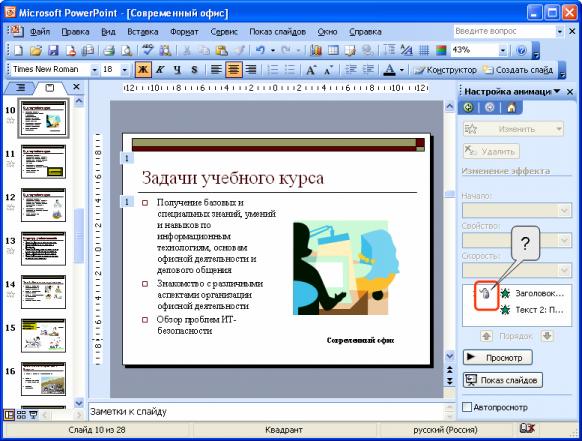Click the Введите вопрос input field
The height and width of the screenshot is (441, 582).
pyautogui.click(x=504, y=31)
